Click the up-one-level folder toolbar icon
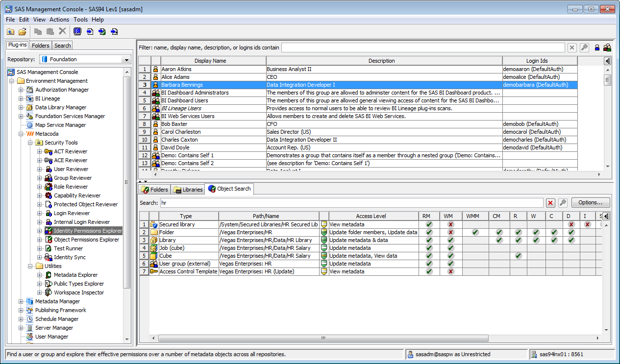 click(x=10, y=31)
